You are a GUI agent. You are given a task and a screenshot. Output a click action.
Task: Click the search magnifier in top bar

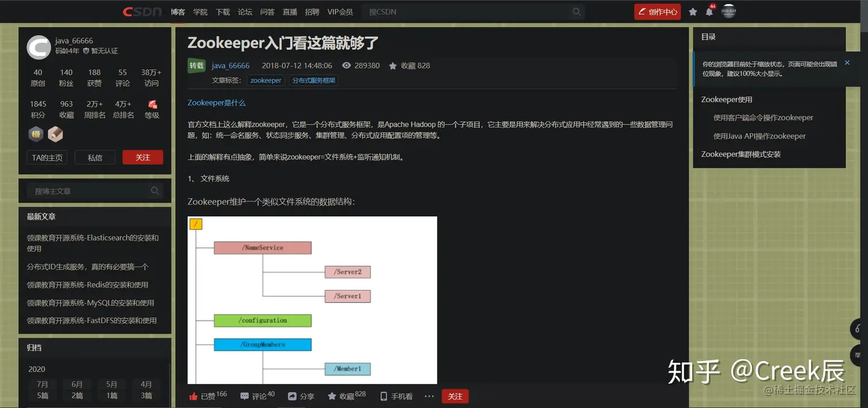576,11
